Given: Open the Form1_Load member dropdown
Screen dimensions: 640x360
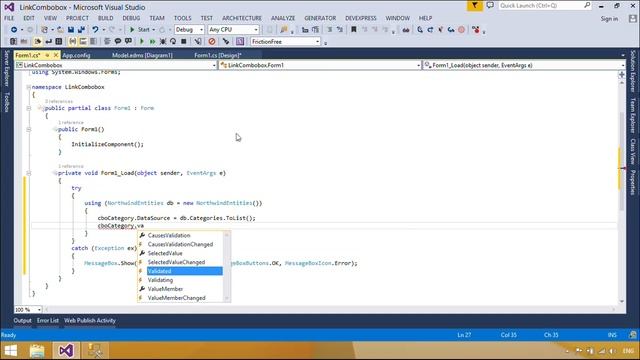Looking at the screenshot, I should coord(524,65).
